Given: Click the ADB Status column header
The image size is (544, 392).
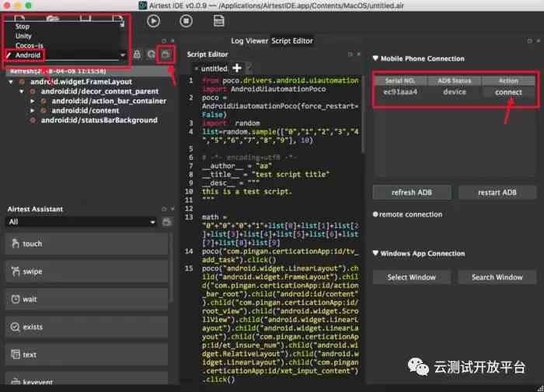Looking at the screenshot, I should tap(454, 81).
